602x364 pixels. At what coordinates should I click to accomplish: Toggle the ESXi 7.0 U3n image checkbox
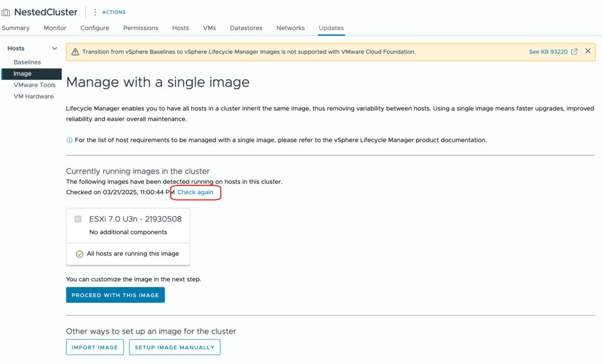(78, 220)
